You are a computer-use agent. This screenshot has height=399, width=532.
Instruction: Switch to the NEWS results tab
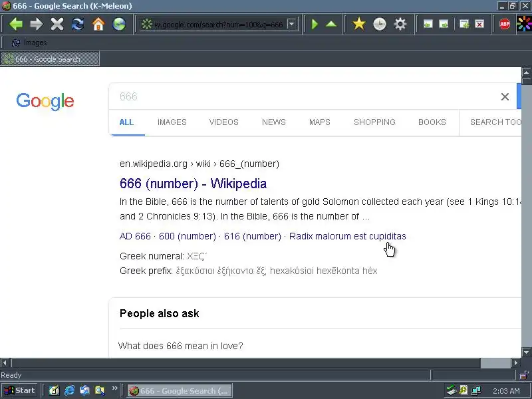pos(274,122)
